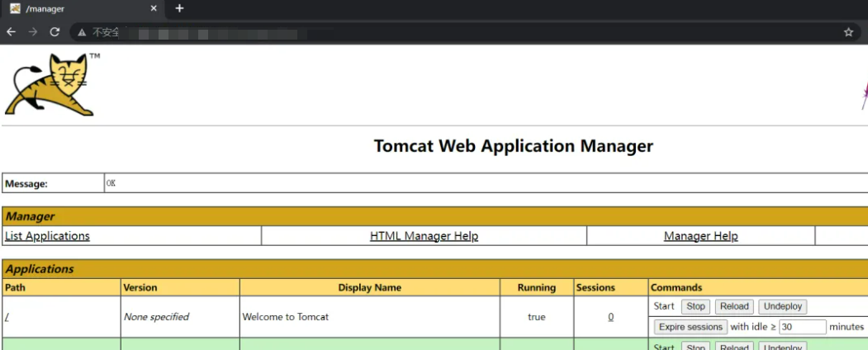Open the root path "/" link
This screenshot has width=868, height=350.
[x=7, y=317]
